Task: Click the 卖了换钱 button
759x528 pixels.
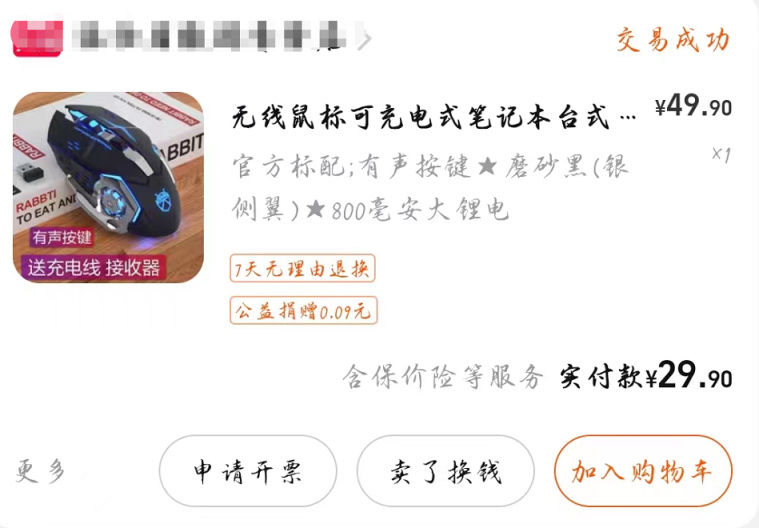Action: (445, 471)
